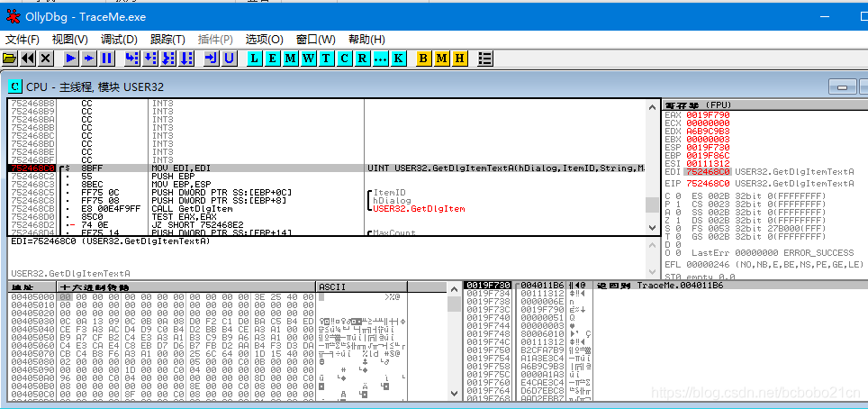Click the ESI register value 00111312

[x=708, y=163]
